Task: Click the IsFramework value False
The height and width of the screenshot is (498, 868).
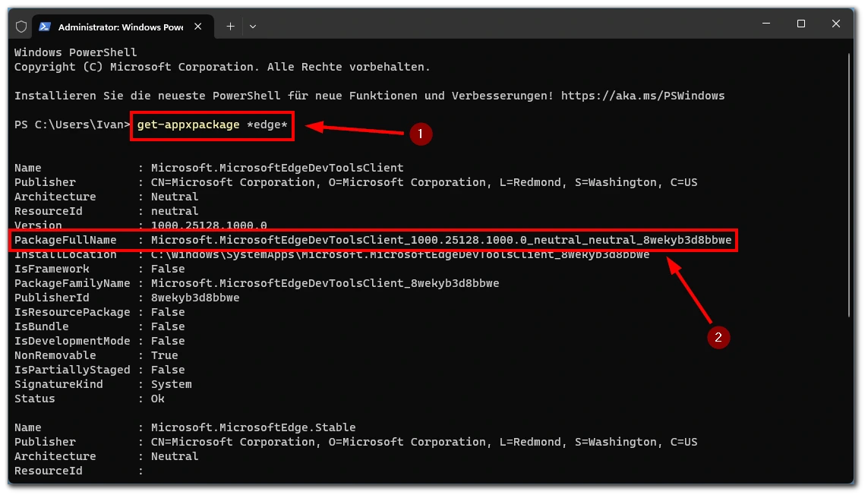Action: coord(168,269)
